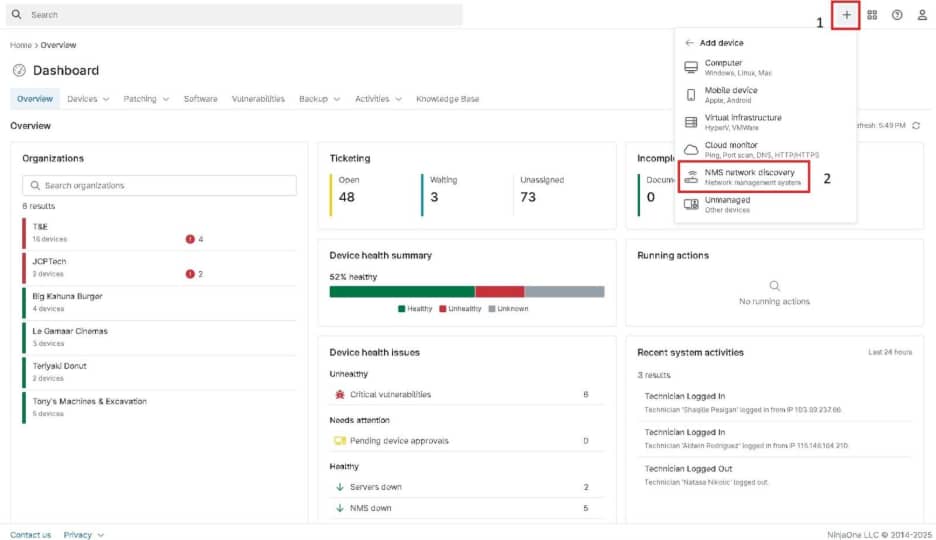Viewport: 936px width, 540px height.
Task: Click the Waiting tickets count 3
Action: click(434, 197)
